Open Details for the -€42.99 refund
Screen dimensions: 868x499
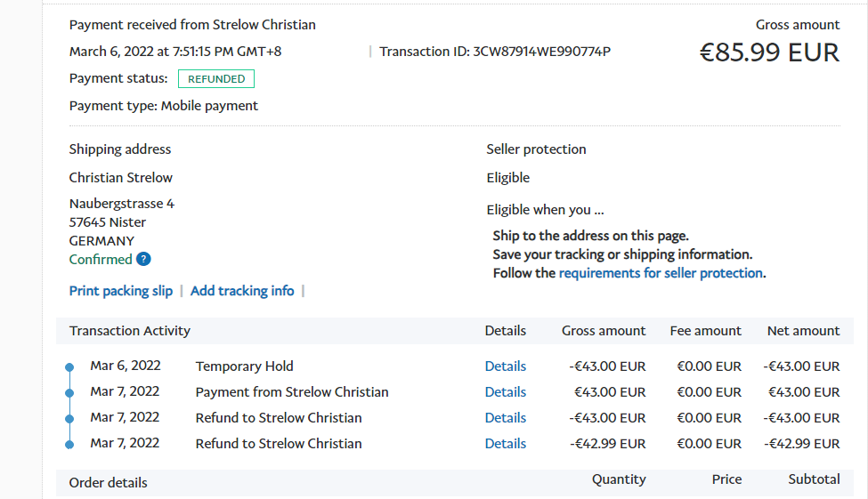(x=505, y=444)
